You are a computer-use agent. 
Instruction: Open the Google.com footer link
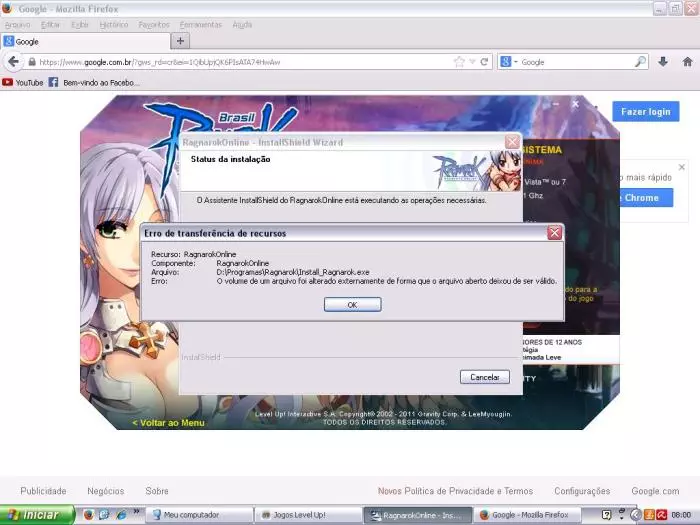point(655,491)
